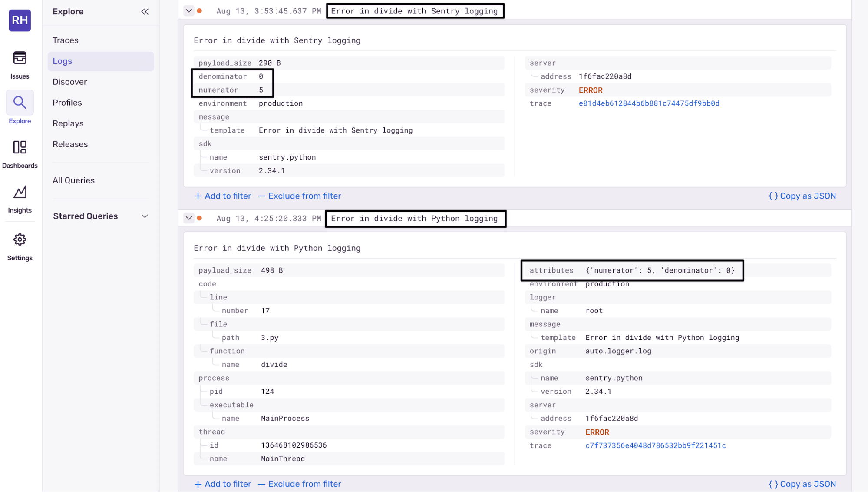Collapse the Sentry logging log row
868x492 pixels.
(188, 11)
